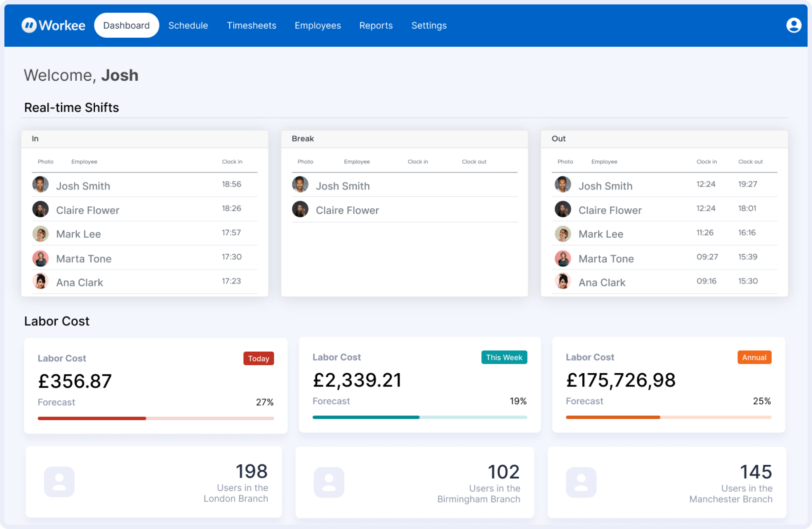Click the Manchester Branch user icon
Image resolution: width=812 pixels, height=529 pixels.
coord(581,482)
